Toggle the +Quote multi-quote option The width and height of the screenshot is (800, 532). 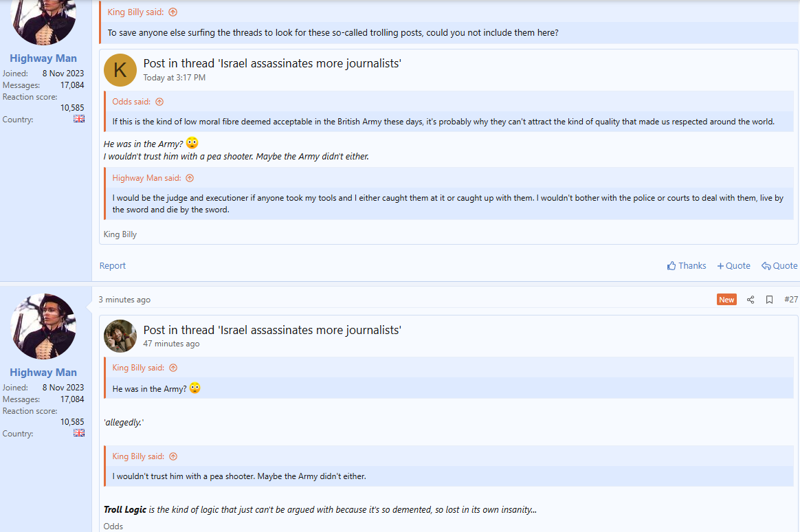733,266
